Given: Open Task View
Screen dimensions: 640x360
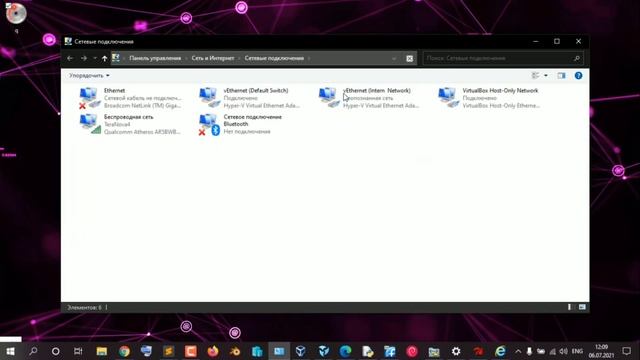Looking at the screenshot, I should pyautogui.click(x=78, y=351).
